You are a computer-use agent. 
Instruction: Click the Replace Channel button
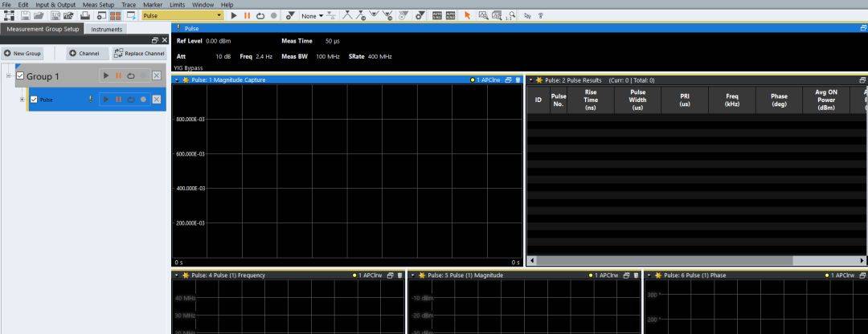[139, 54]
